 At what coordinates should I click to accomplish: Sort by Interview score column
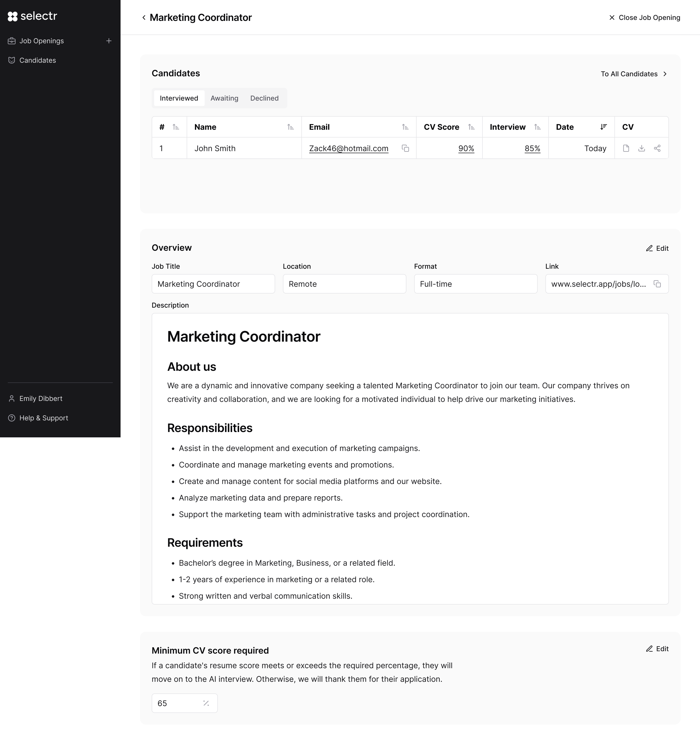point(538,127)
